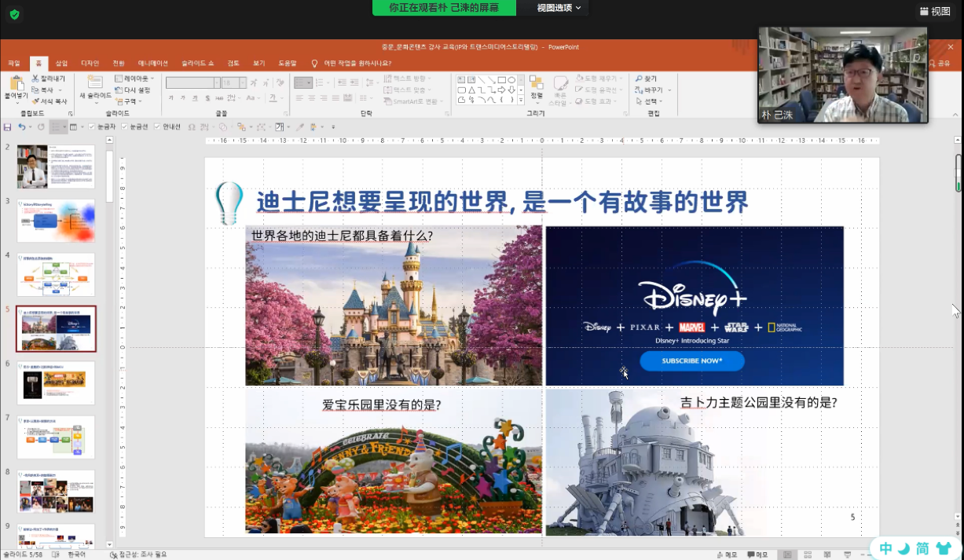The height and width of the screenshot is (560, 964).
Task: Click 잘라내기 (Cut) scissors button
Action: (x=49, y=79)
